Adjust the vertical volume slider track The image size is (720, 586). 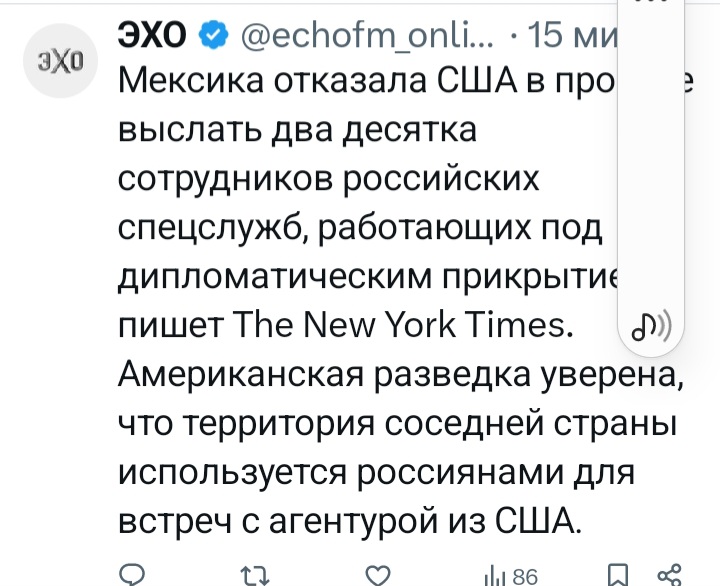[653, 170]
